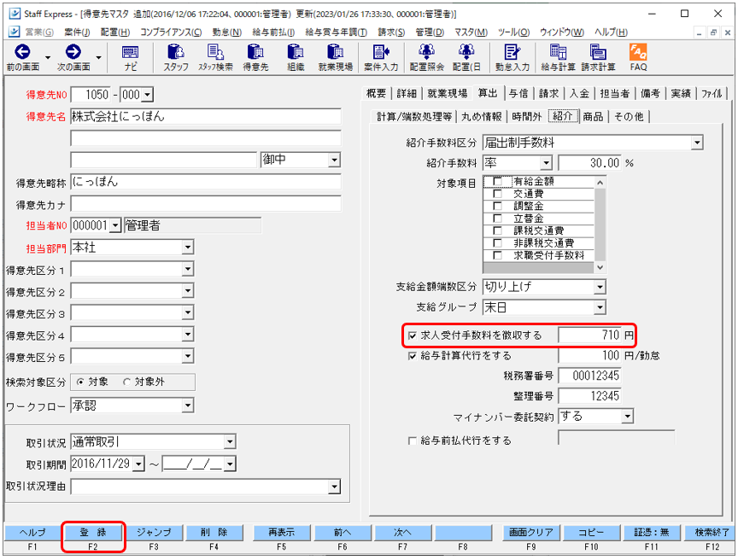Open the 組織 toolbar icon
The image size is (738, 560).
click(296, 52)
